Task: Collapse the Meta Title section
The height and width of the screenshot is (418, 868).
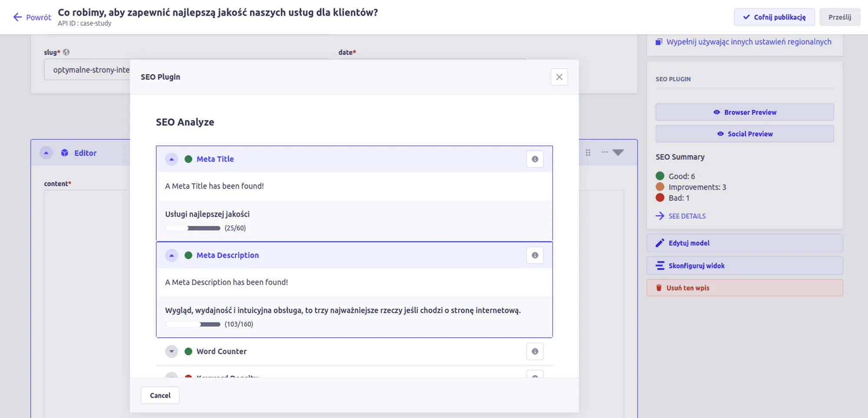Action: coord(171,159)
